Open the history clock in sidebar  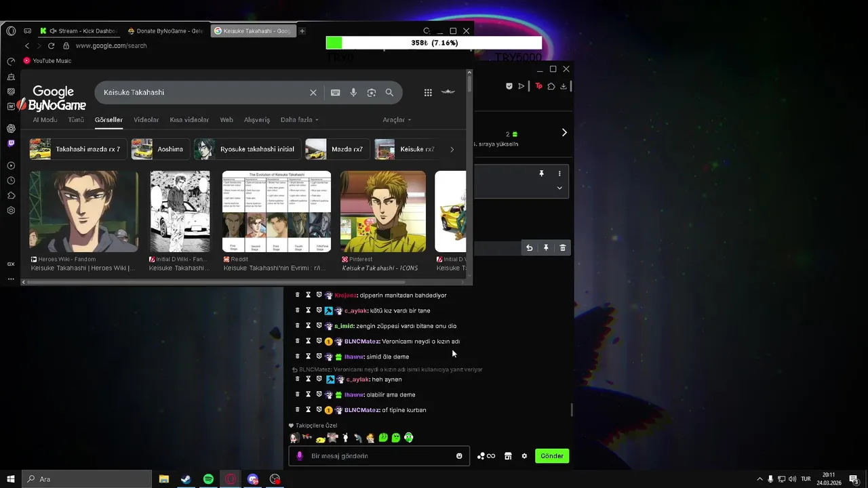pyautogui.click(x=11, y=180)
